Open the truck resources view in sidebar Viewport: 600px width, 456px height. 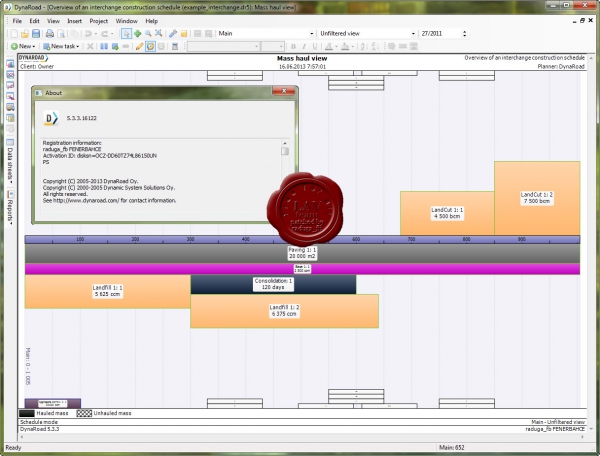[10, 107]
